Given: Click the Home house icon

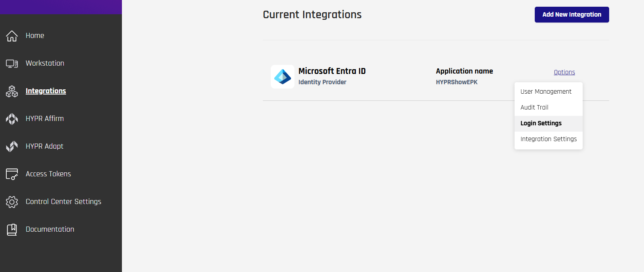Looking at the screenshot, I should click(x=12, y=36).
